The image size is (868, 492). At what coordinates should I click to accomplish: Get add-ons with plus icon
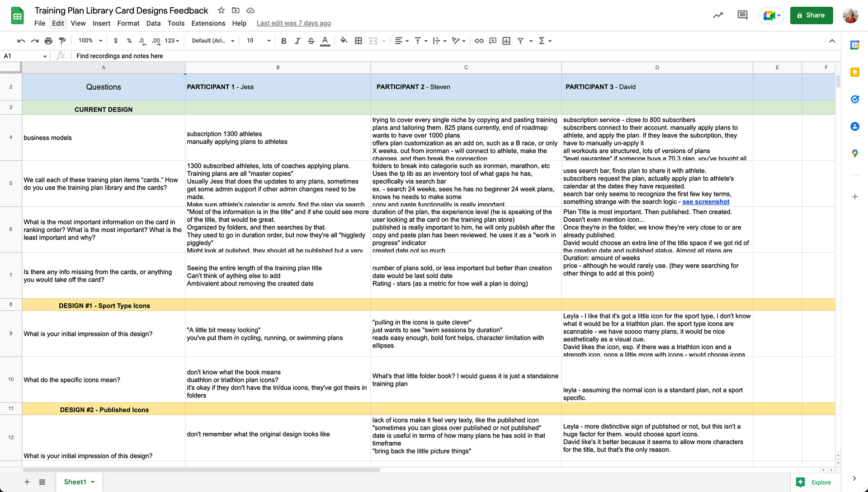point(854,197)
